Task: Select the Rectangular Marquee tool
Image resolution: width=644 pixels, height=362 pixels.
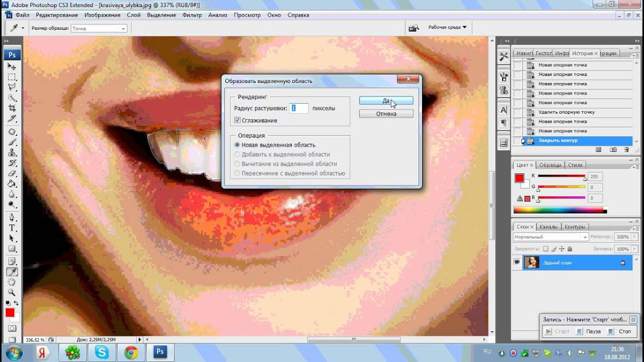Action: pyautogui.click(x=12, y=77)
